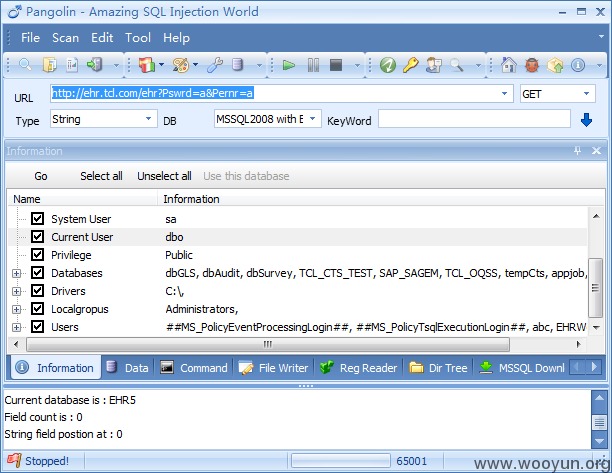Uncheck the Databases checkbox

pyautogui.click(x=37, y=272)
